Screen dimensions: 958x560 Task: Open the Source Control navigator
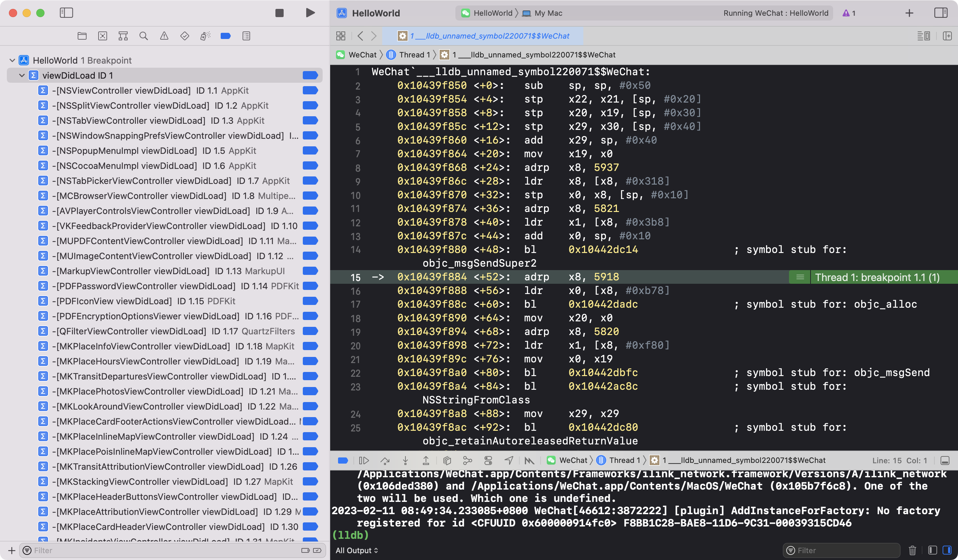coord(103,36)
